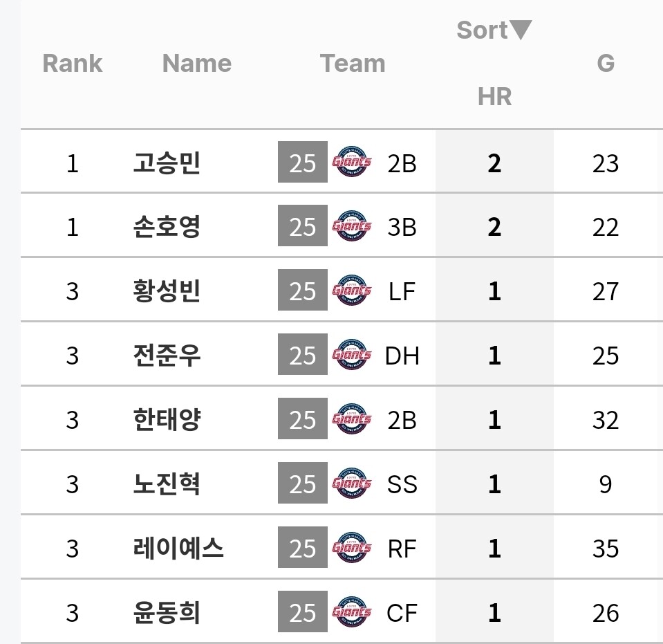Click the Team column header
Viewport: 663px width, 644px height.
[352, 64]
